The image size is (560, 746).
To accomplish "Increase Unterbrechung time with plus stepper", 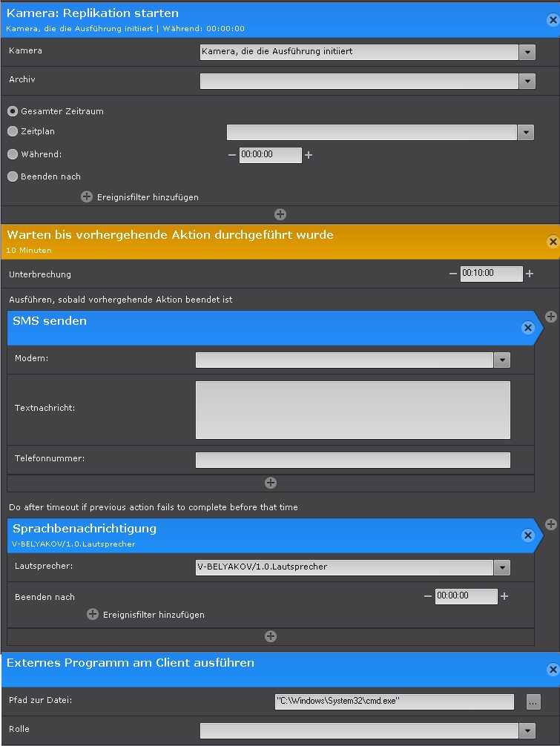I will coord(530,274).
